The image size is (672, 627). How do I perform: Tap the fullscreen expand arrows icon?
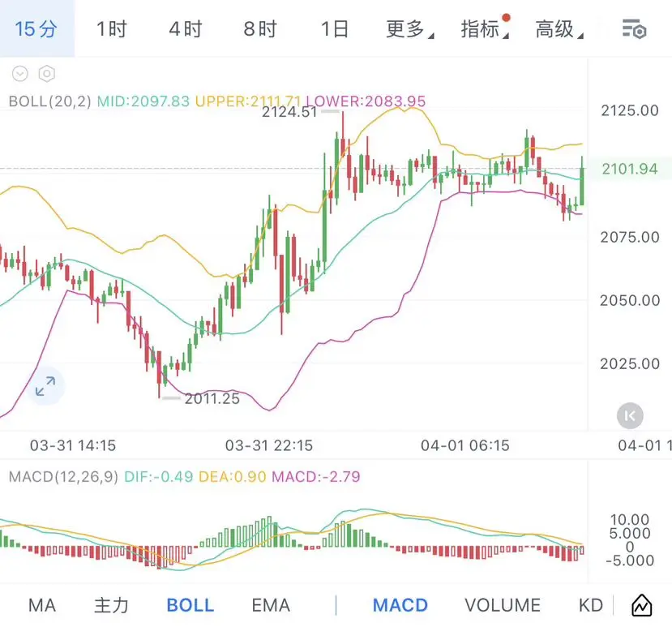(45, 386)
